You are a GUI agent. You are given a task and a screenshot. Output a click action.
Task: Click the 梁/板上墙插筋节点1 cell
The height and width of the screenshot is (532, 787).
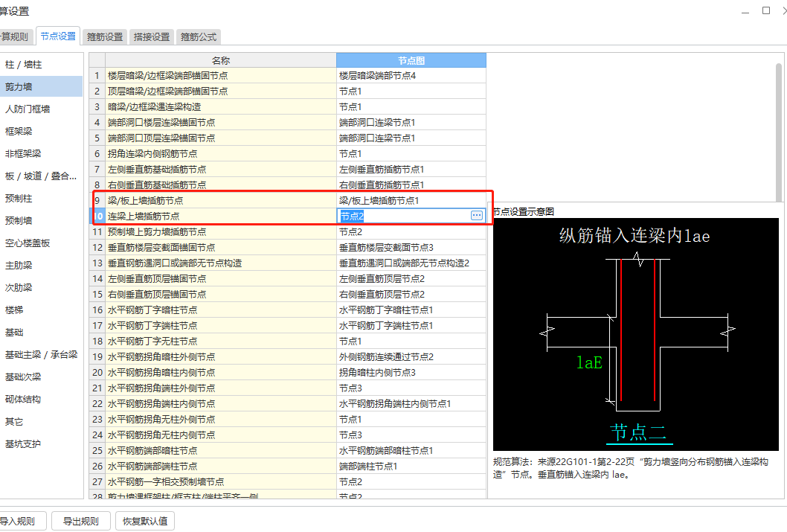click(x=411, y=200)
